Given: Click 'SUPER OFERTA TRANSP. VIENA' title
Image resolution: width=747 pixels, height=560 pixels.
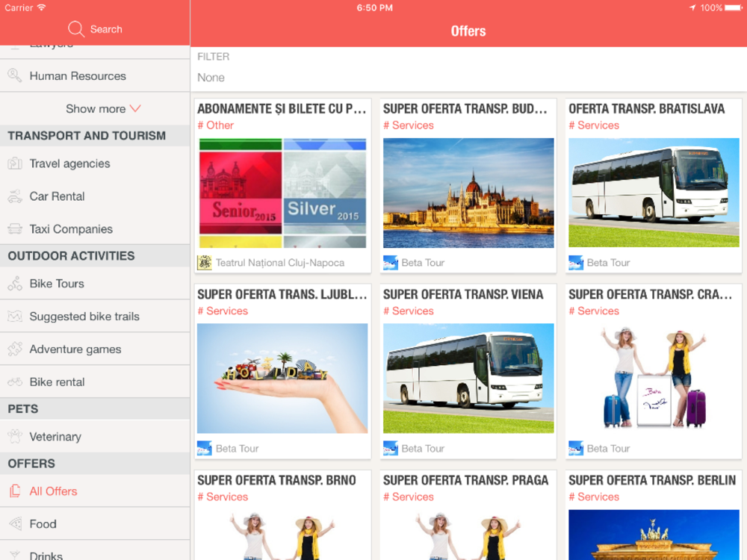Looking at the screenshot, I should click(463, 294).
